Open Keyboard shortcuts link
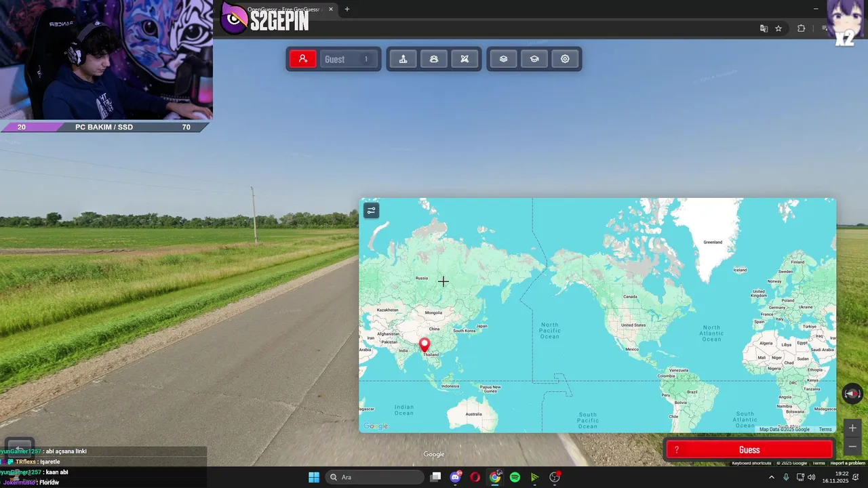The height and width of the screenshot is (488, 868). 751,463
